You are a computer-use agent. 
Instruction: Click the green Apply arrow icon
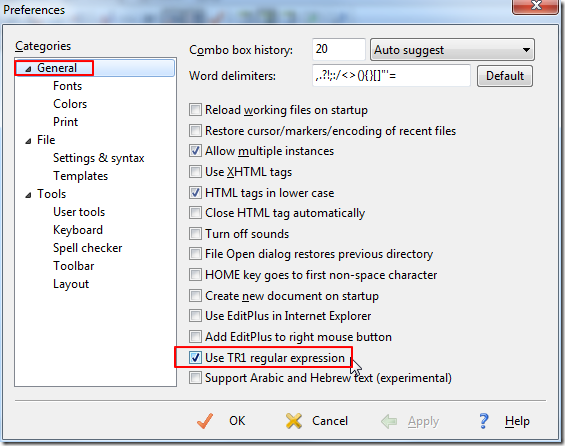389,421
